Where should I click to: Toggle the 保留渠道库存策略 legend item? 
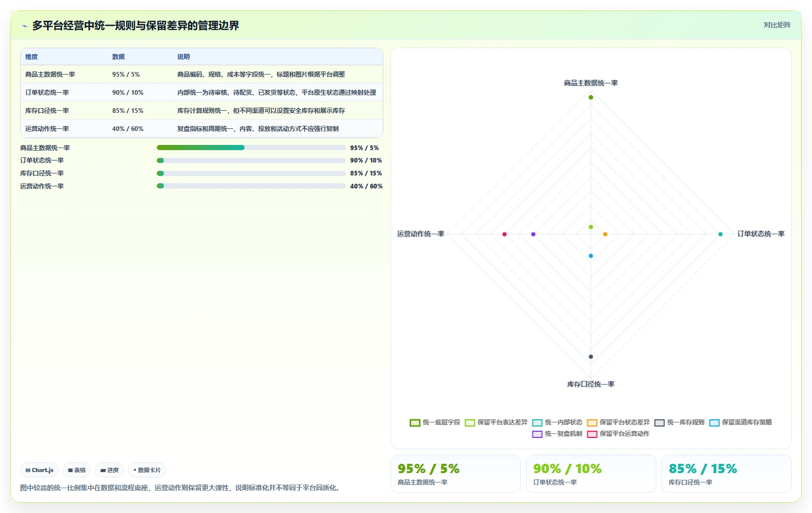click(740, 422)
